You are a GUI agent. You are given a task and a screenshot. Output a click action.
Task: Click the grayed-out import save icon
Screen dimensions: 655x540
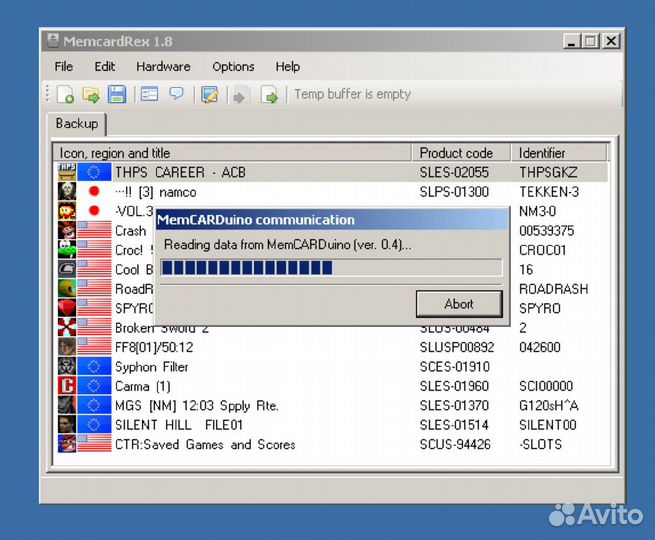tap(241, 94)
